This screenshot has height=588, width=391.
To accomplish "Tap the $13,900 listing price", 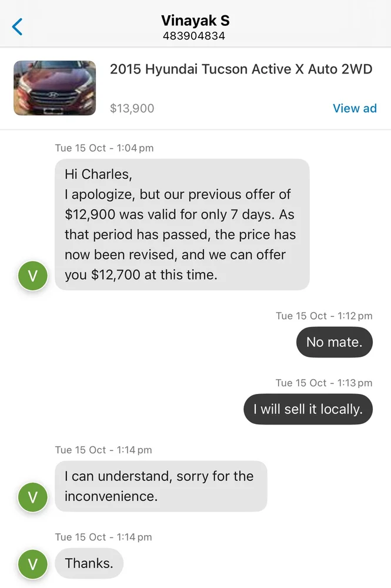I will coord(132,108).
